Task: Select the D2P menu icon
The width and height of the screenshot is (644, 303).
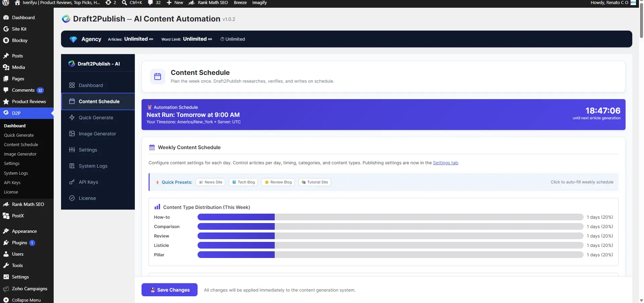Action: click(6, 113)
